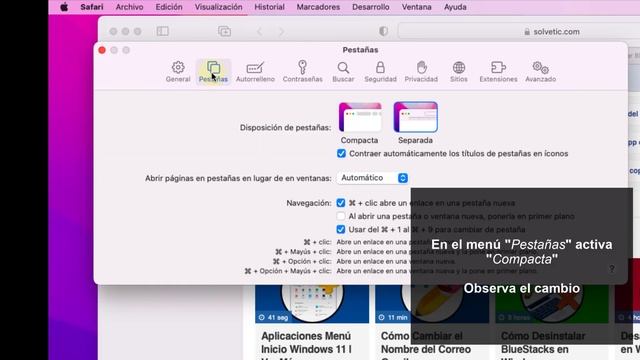Open the Extensiones preferences pane
The image size is (640, 360).
(498, 72)
